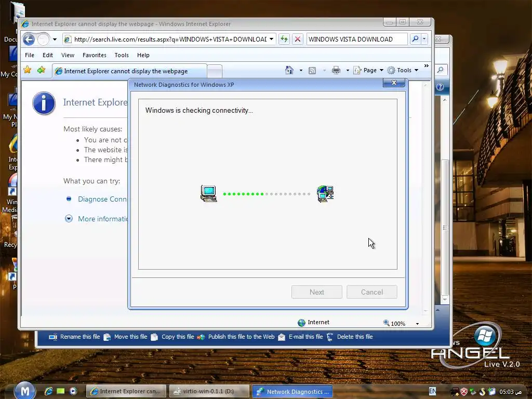
Task: Click the Print icon
Action: point(336,70)
